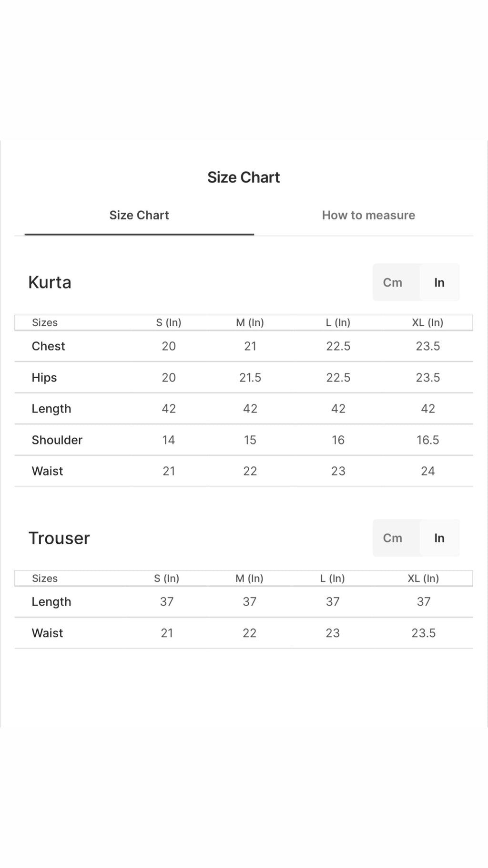Click the Kurta Hips M value 21.5
Image resolution: width=488 pixels, height=868 pixels.
pos(250,378)
